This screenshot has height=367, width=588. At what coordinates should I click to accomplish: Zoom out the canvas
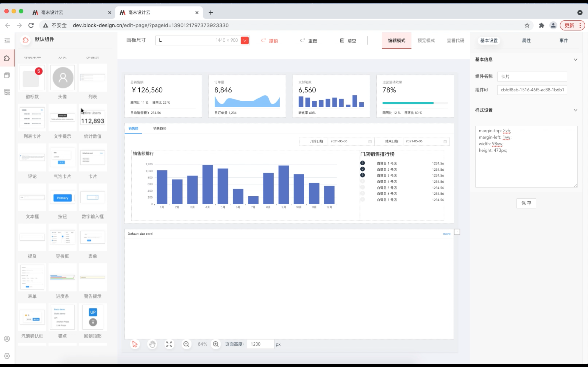click(x=186, y=344)
